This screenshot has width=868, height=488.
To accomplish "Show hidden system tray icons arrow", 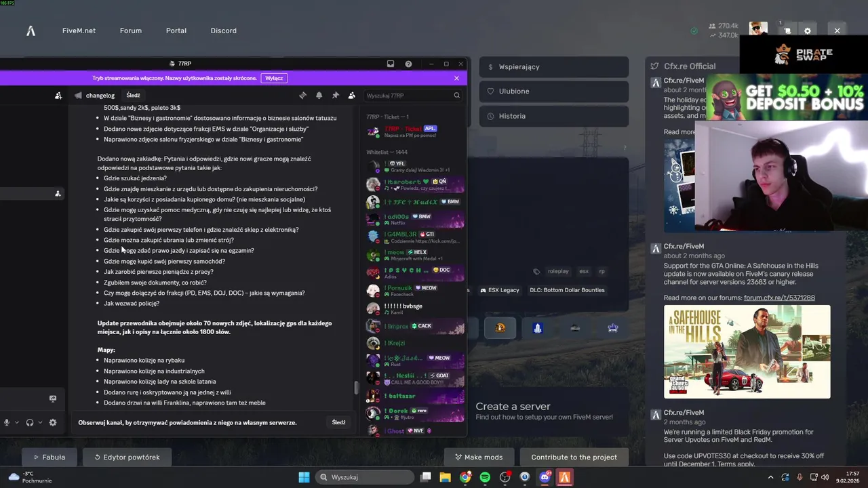I will coord(770,477).
